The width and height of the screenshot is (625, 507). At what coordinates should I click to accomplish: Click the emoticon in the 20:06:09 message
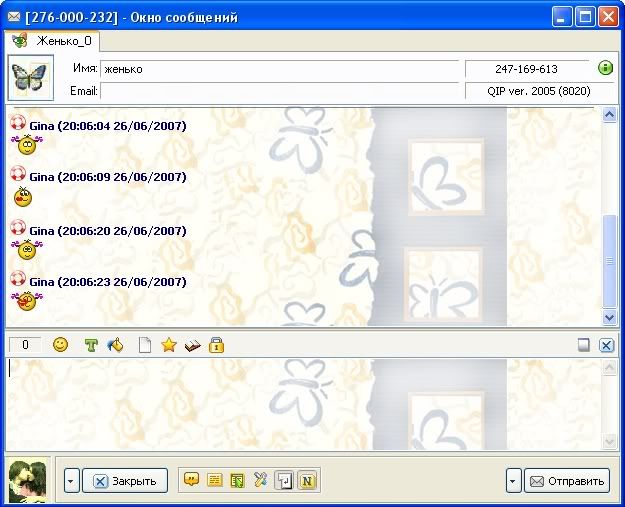[x=23, y=197]
